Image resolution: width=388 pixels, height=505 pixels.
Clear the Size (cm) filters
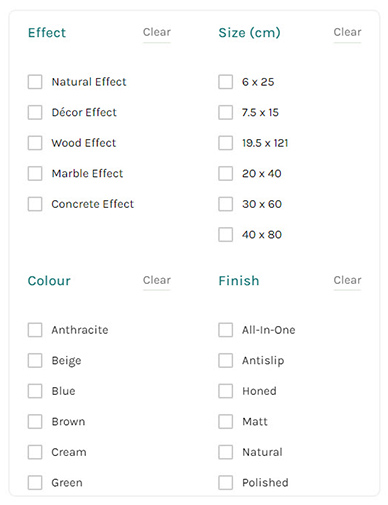pyautogui.click(x=347, y=32)
